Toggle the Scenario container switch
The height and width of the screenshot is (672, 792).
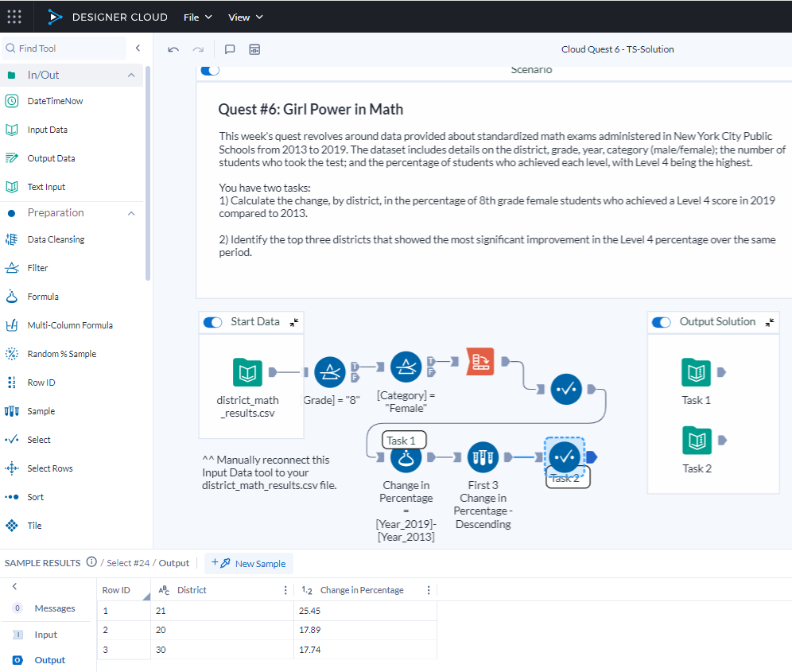coord(210,70)
